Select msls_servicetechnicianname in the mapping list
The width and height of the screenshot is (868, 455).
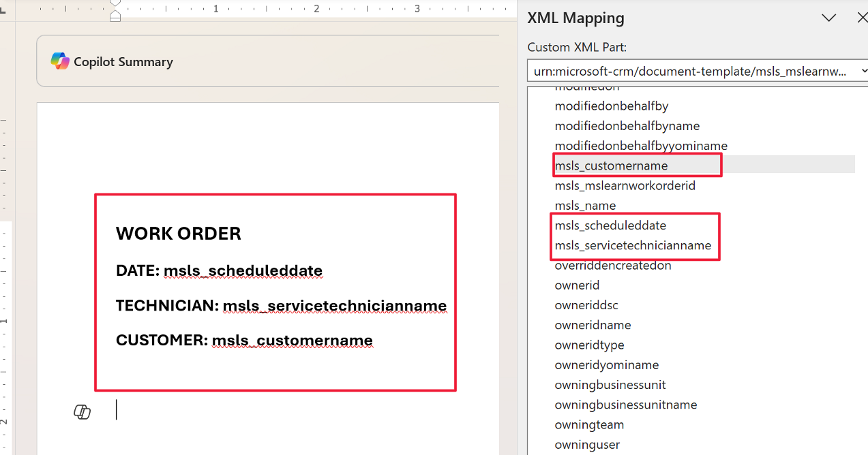coord(634,245)
